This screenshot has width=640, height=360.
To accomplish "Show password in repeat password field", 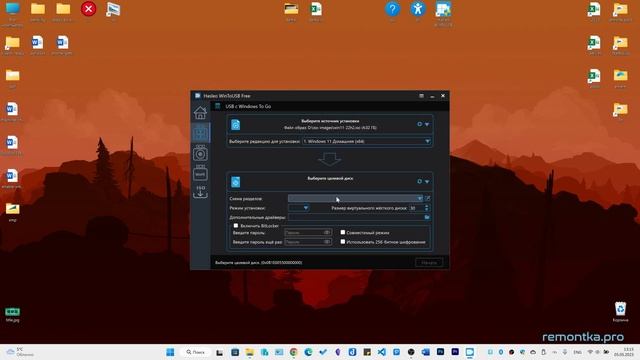I will coord(327,242).
